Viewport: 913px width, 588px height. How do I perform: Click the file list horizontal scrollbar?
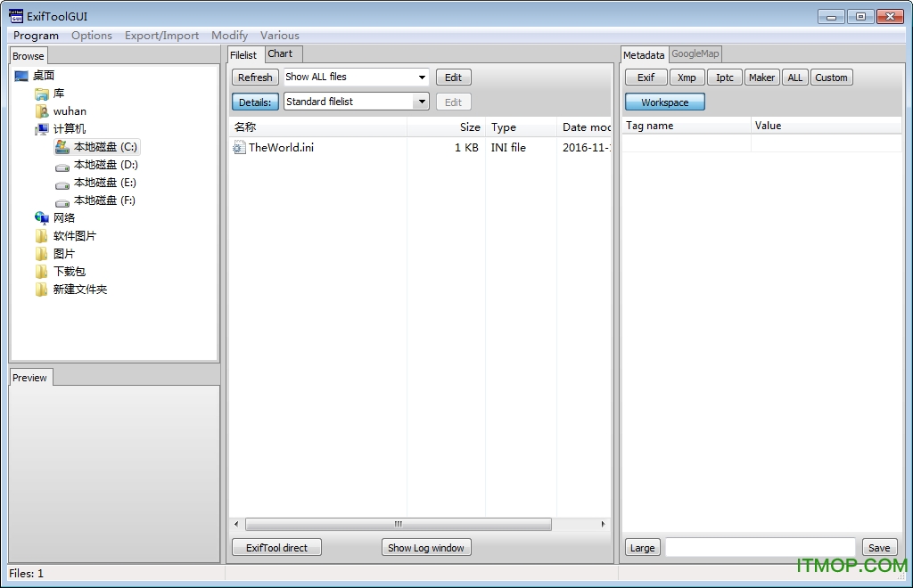point(398,525)
